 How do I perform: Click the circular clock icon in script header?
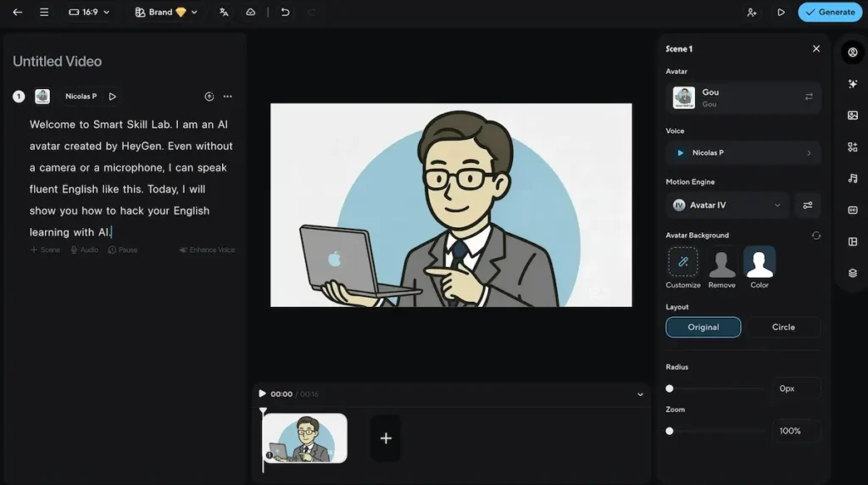pos(209,97)
